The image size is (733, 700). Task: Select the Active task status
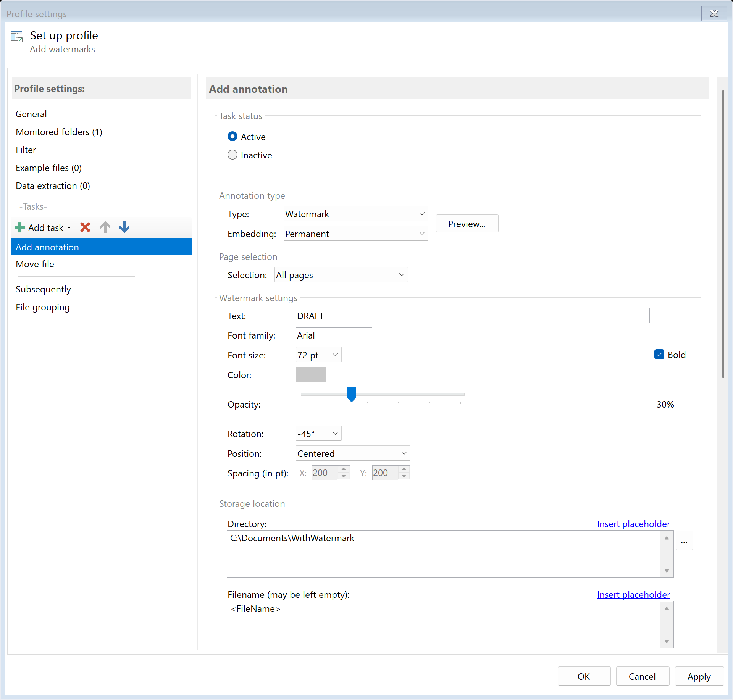click(x=233, y=136)
